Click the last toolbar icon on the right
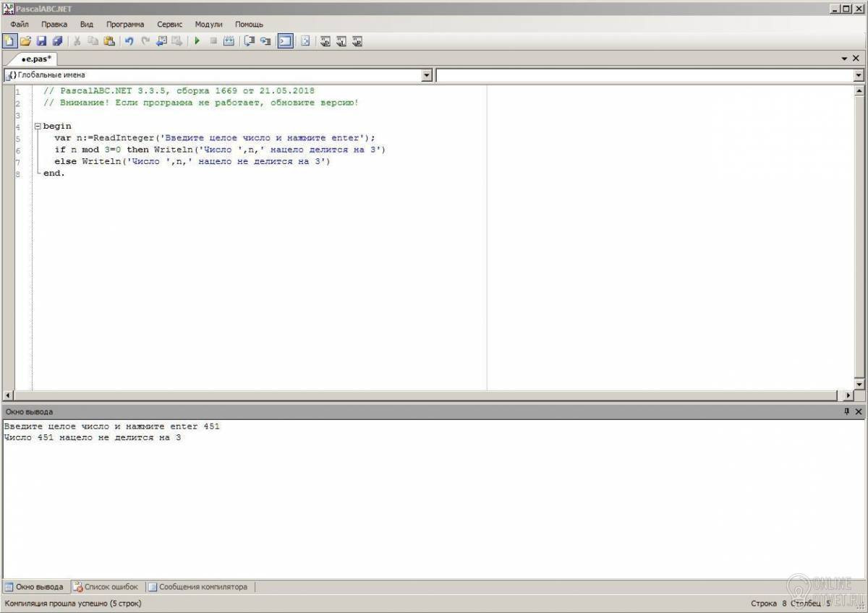Image resolution: width=868 pixels, height=613 pixels. [357, 41]
